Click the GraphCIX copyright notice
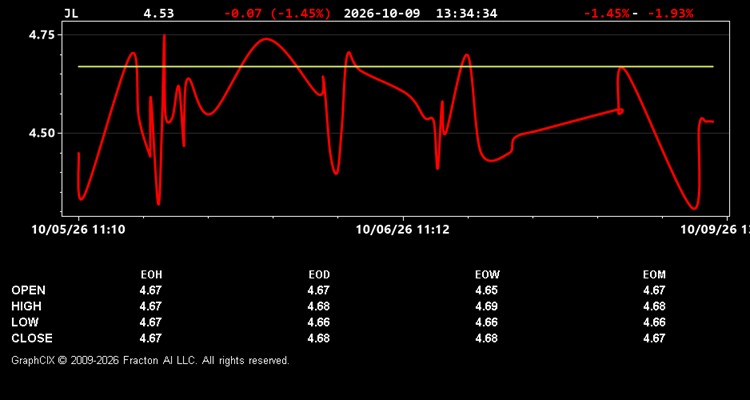This screenshot has height=400, width=750. (151, 360)
